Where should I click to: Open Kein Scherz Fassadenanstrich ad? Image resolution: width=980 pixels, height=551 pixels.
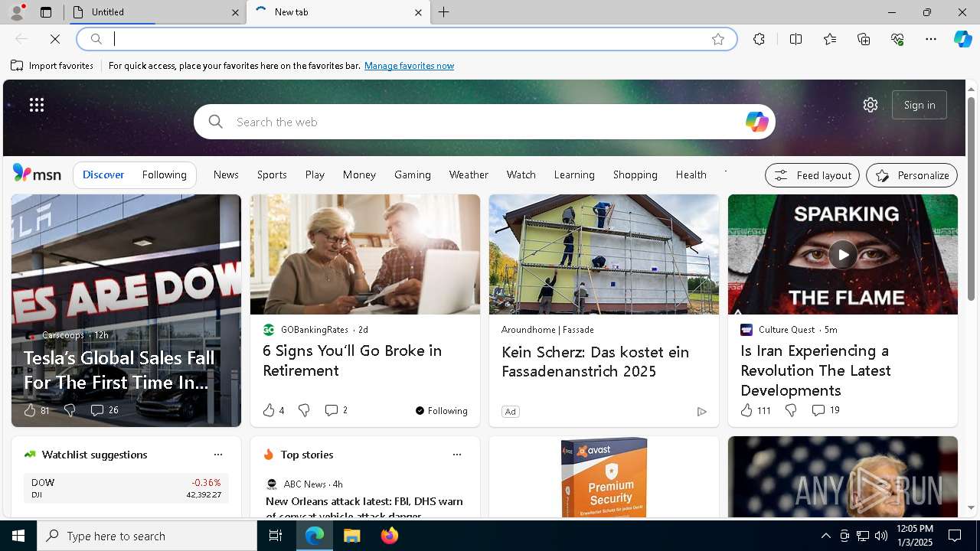(595, 361)
